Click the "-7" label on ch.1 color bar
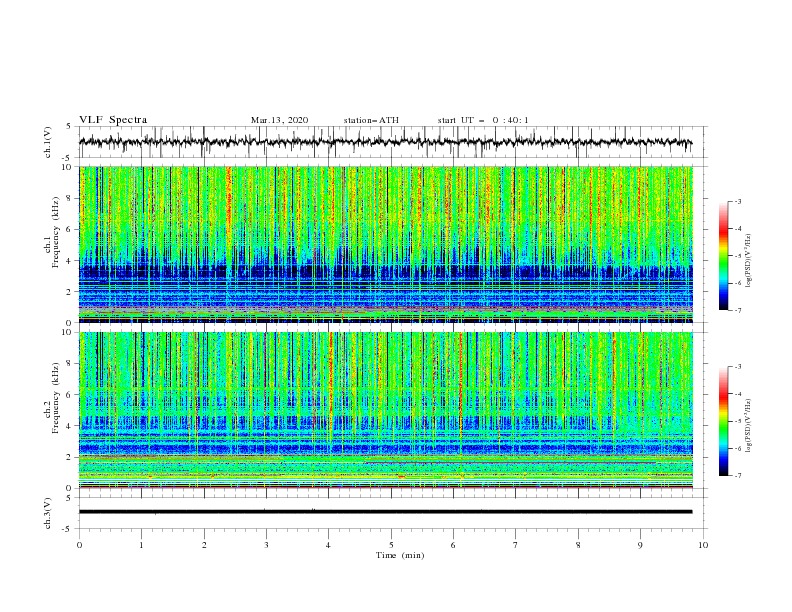Screen dimensions: 792x612 click(738, 310)
